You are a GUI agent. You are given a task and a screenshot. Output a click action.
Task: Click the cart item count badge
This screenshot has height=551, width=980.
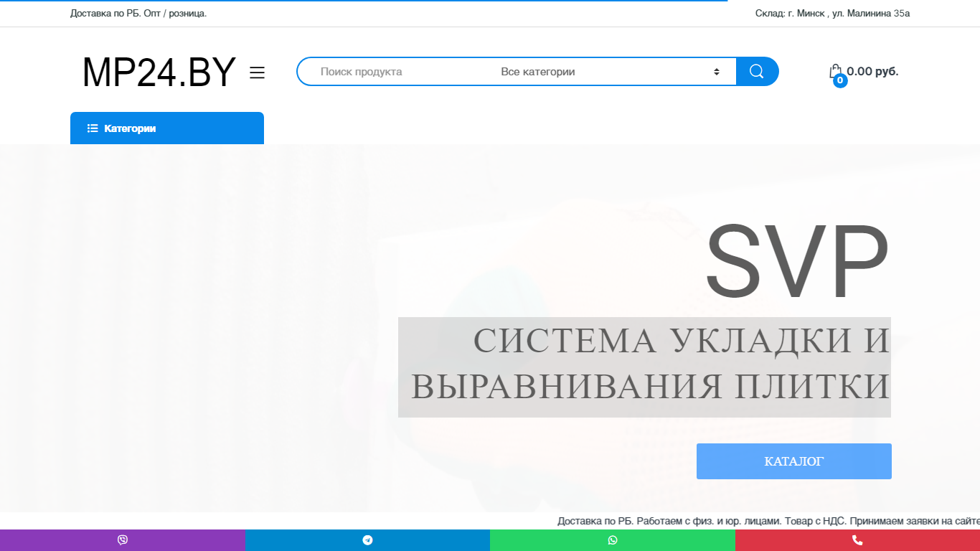point(840,80)
